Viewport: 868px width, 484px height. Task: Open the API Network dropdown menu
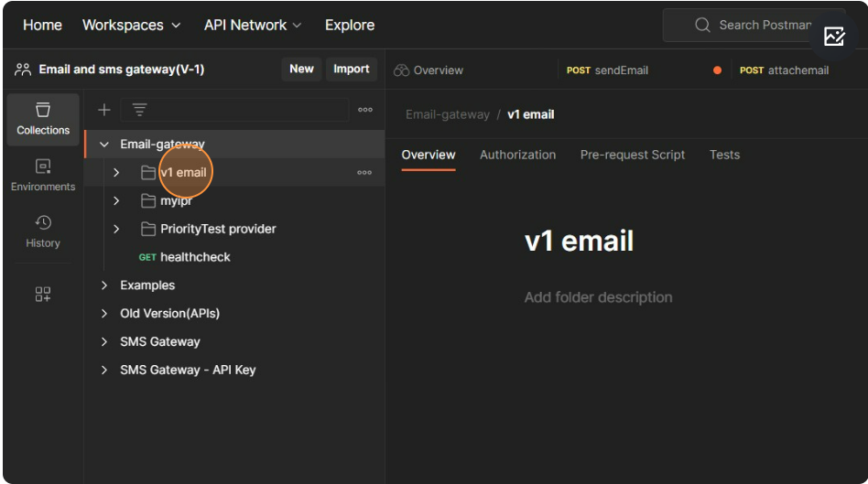click(x=253, y=25)
